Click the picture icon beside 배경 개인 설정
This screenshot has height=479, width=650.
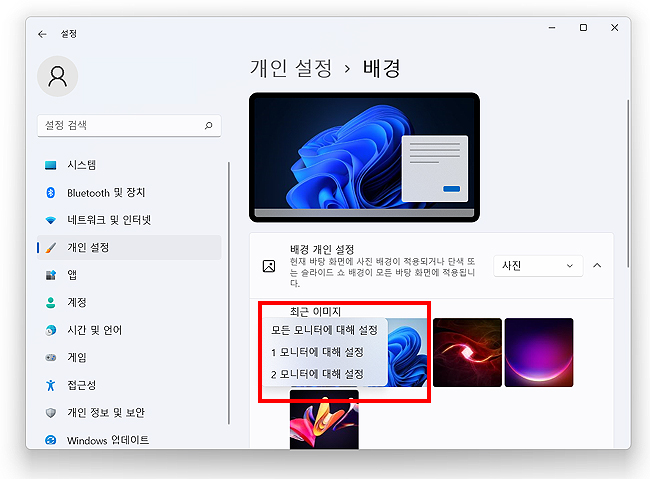click(x=269, y=266)
